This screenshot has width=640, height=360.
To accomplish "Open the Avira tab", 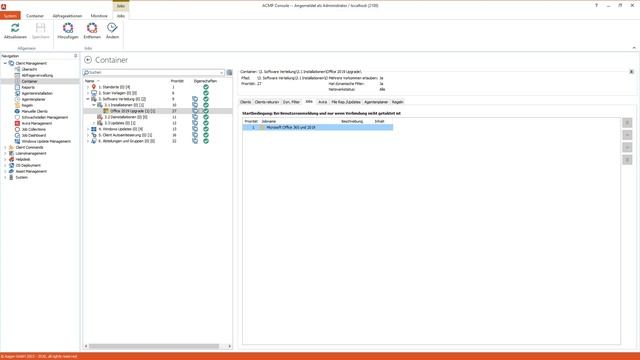I will [x=322, y=102].
